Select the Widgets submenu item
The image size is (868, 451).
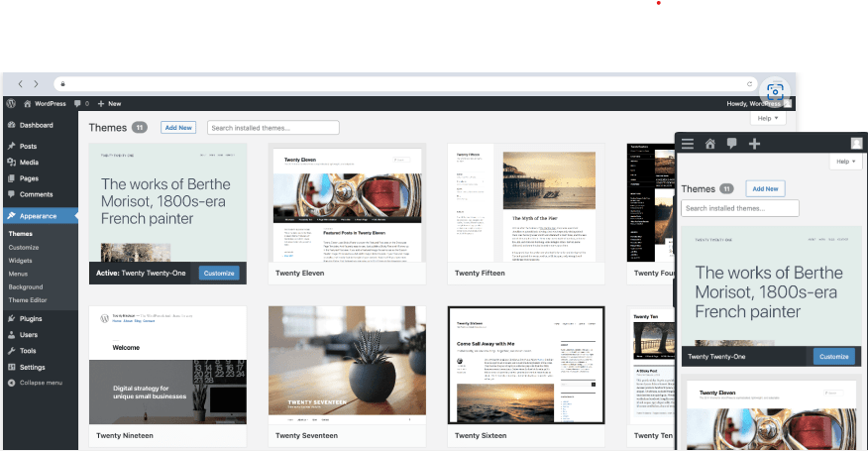20,261
